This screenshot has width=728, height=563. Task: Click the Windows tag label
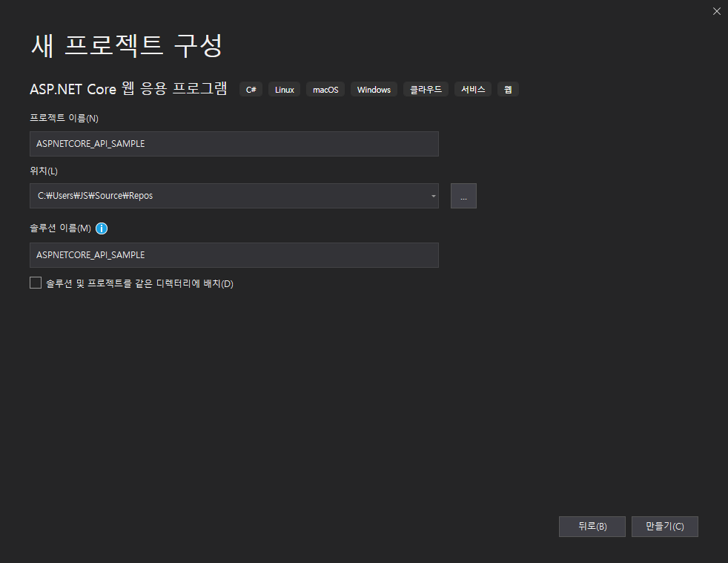(x=374, y=89)
